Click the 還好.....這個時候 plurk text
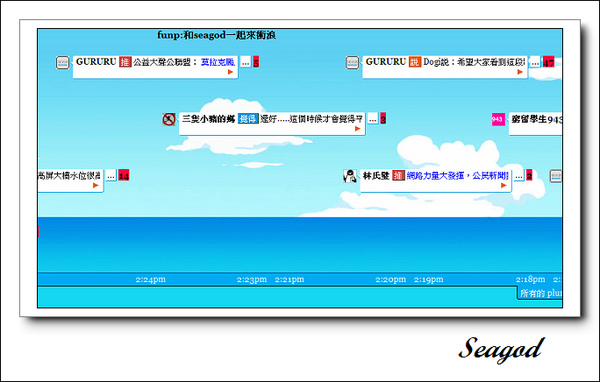This screenshot has height=382, width=600. point(311,119)
